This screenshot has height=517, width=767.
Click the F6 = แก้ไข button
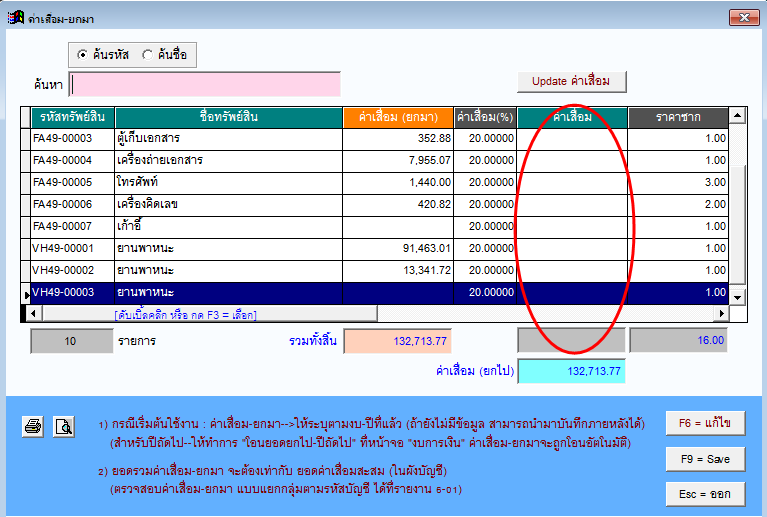pyautogui.click(x=705, y=423)
